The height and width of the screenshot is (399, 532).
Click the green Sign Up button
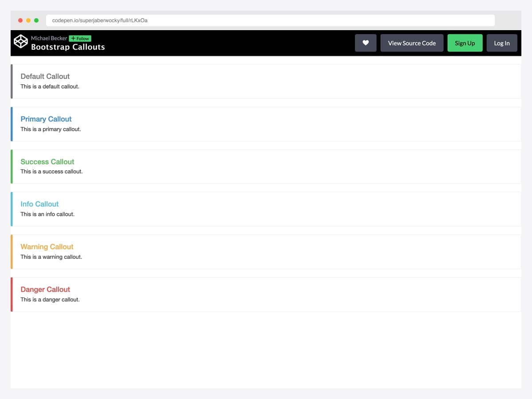pyautogui.click(x=465, y=43)
